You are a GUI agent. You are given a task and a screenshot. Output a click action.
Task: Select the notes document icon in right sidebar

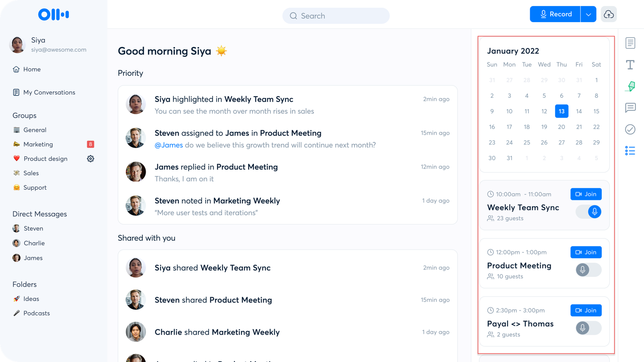[630, 43]
